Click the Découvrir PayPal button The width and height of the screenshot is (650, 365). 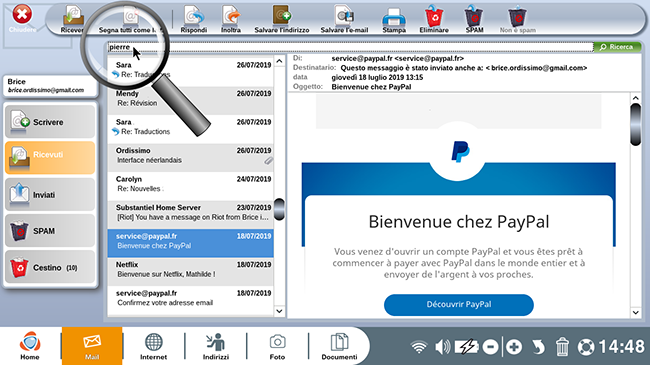click(x=458, y=304)
